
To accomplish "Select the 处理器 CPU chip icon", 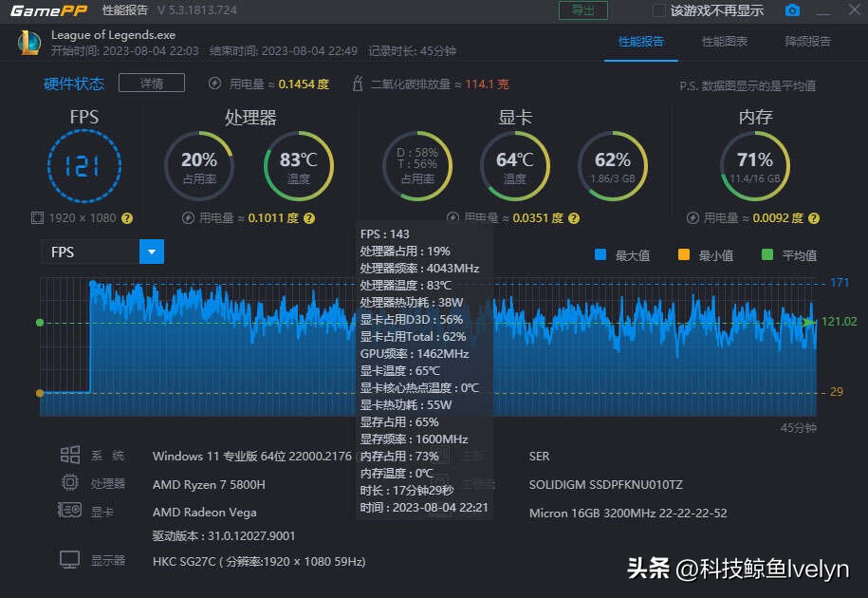I will pos(69,484).
